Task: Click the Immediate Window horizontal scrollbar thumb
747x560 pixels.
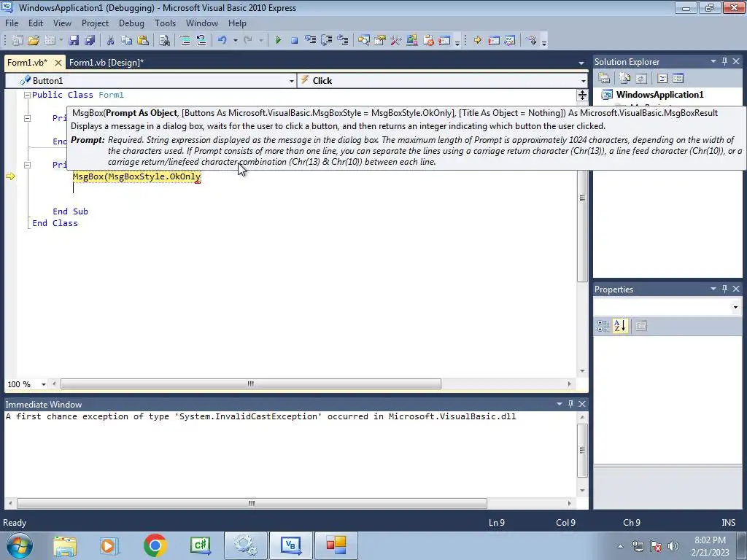Action: coord(252,503)
